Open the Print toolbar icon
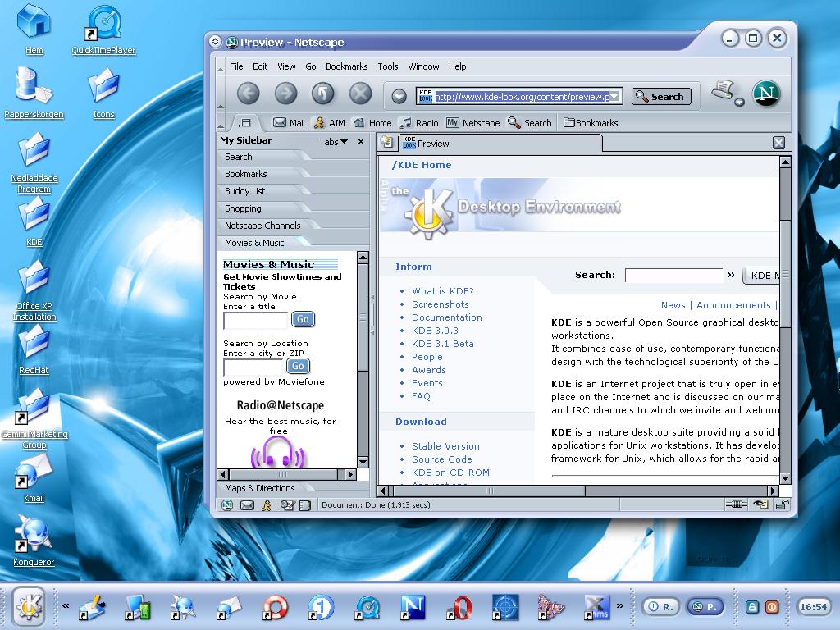The height and width of the screenshot is (630, 840). tap(722, 90)
